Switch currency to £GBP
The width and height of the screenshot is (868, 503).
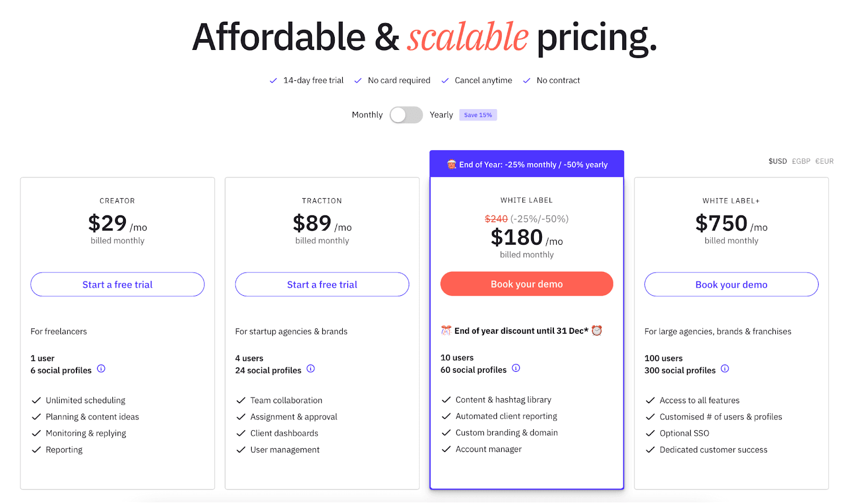tap(801, 161)
